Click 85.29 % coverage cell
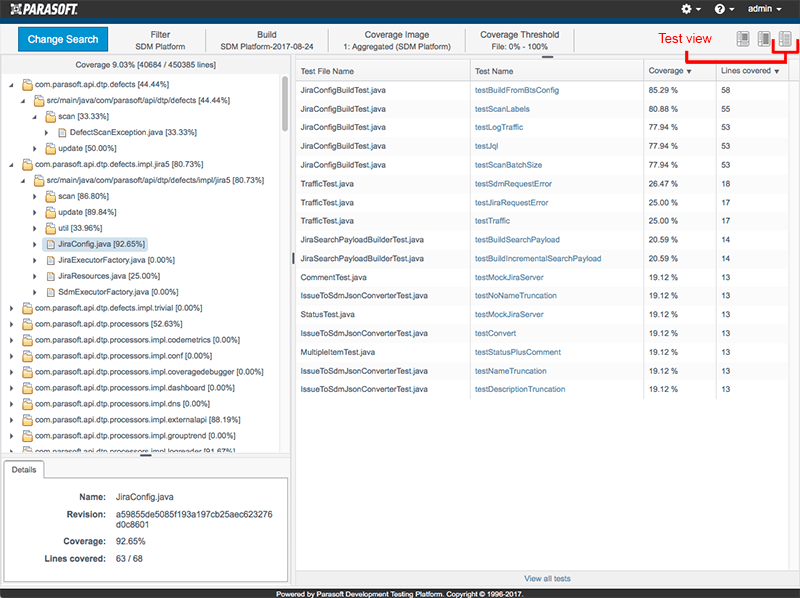800x598 pixels. tap(663, 90)
